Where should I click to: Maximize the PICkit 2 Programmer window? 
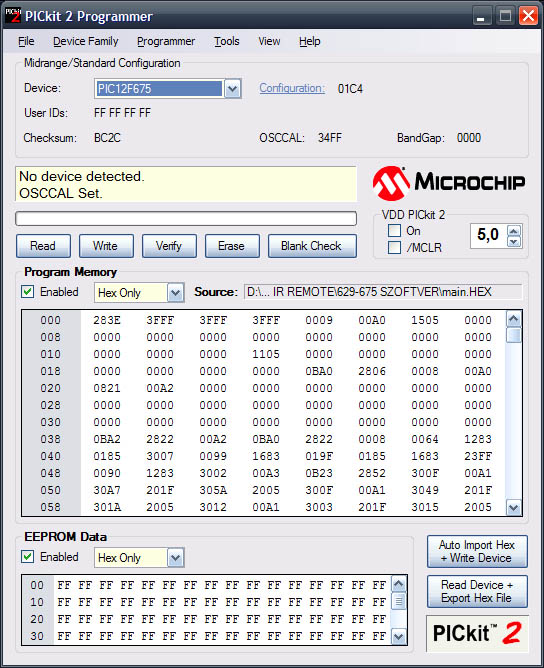click(505, 16)
